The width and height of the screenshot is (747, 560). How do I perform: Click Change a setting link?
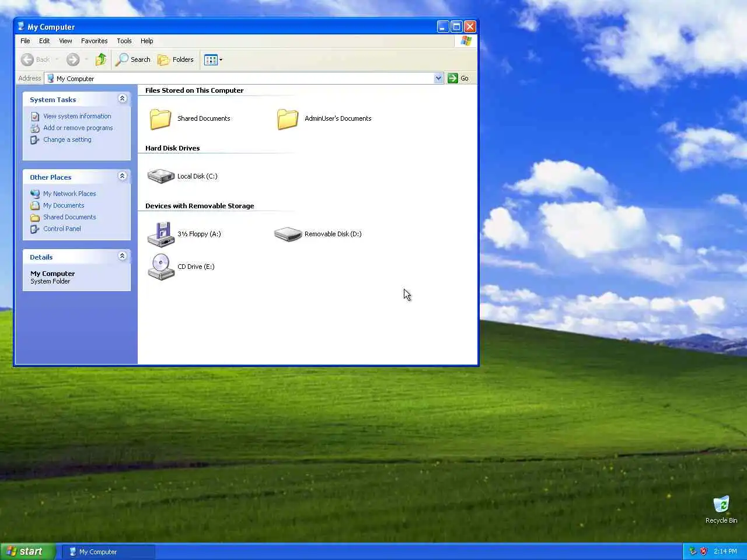coord(67,139)
